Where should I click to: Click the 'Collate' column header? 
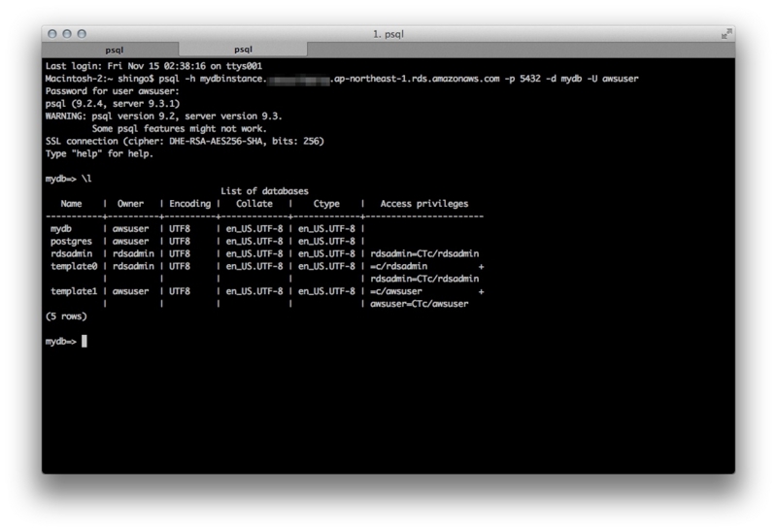coord(254,204)
